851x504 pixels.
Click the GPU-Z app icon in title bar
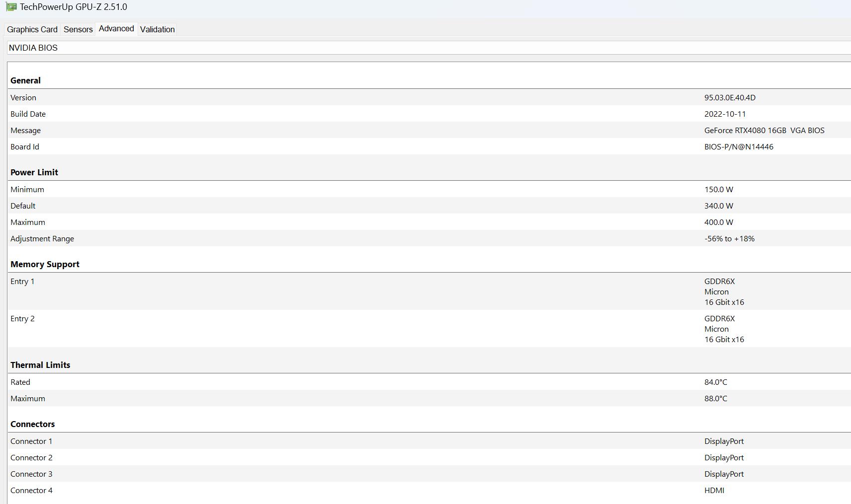(11, 7)
